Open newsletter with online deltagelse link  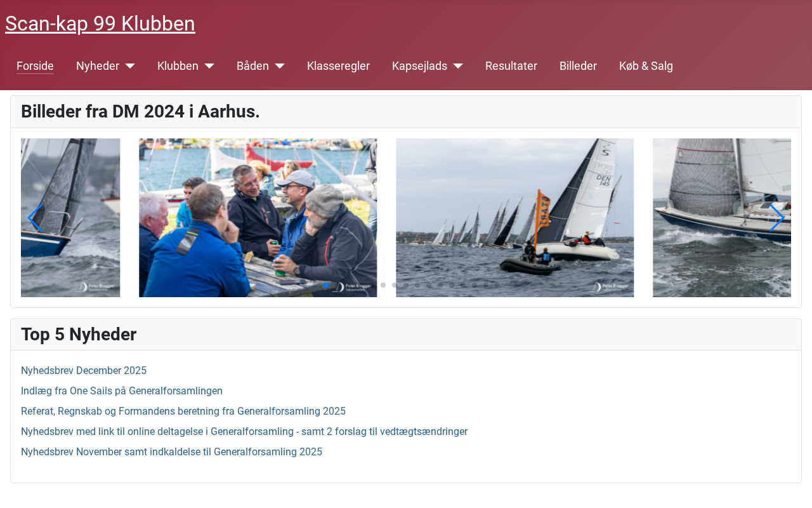[244, 432]
